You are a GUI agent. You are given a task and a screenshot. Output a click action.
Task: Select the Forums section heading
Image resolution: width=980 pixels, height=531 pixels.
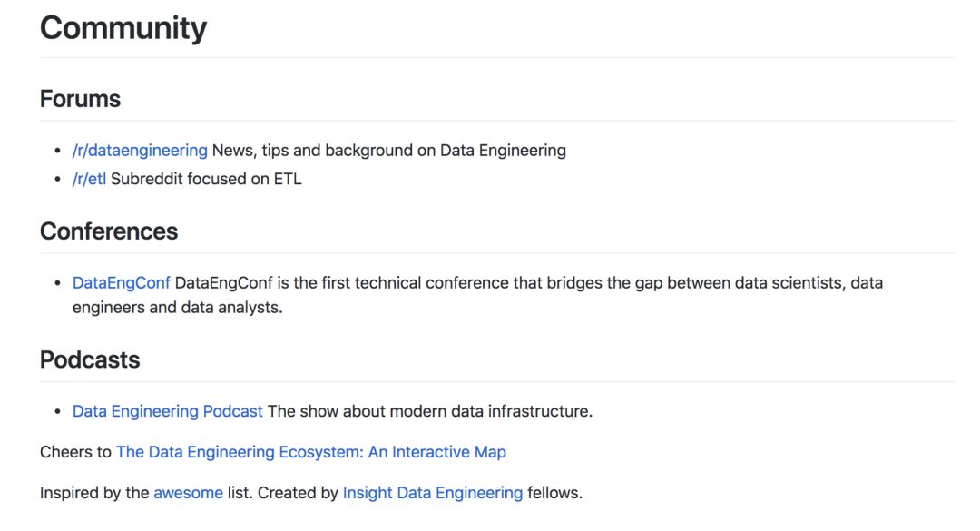[x=80, y=99]
